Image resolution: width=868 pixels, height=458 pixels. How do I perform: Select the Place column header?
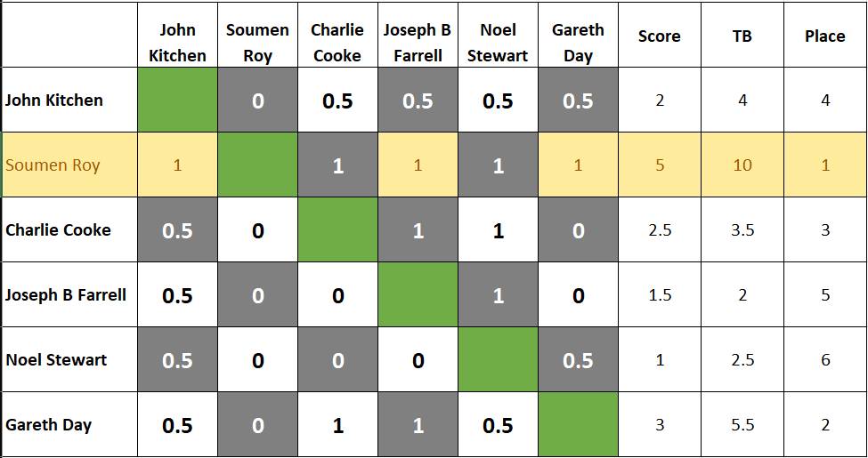824,36
